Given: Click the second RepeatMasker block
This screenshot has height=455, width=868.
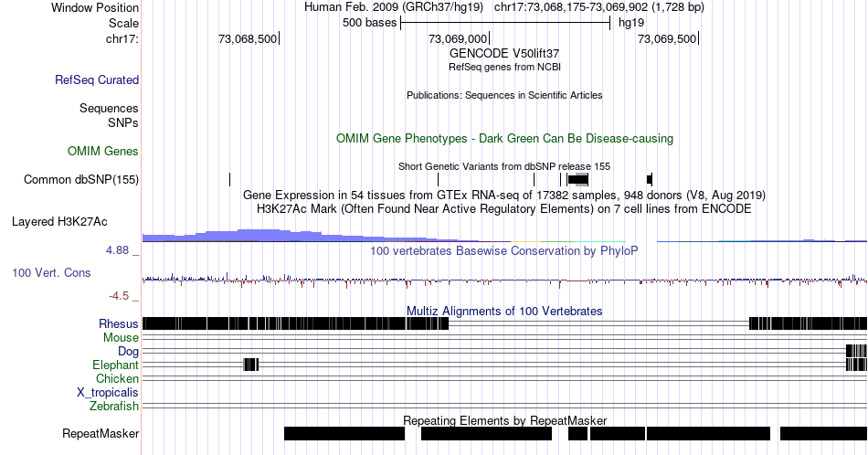Looking at the screenshot, I should coord(487,433).
